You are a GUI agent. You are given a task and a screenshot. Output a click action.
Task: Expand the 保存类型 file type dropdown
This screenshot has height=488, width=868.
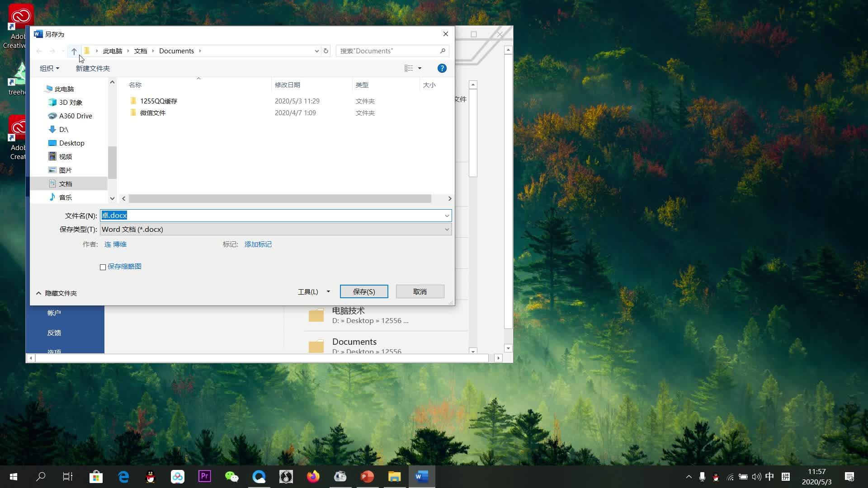(447, 230)
